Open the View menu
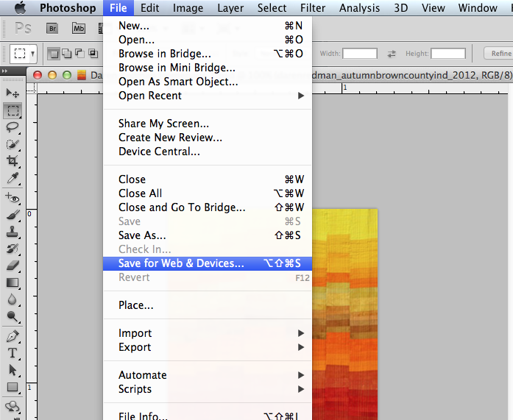Viewport: 513px width, 420px height. pos(434,7)
